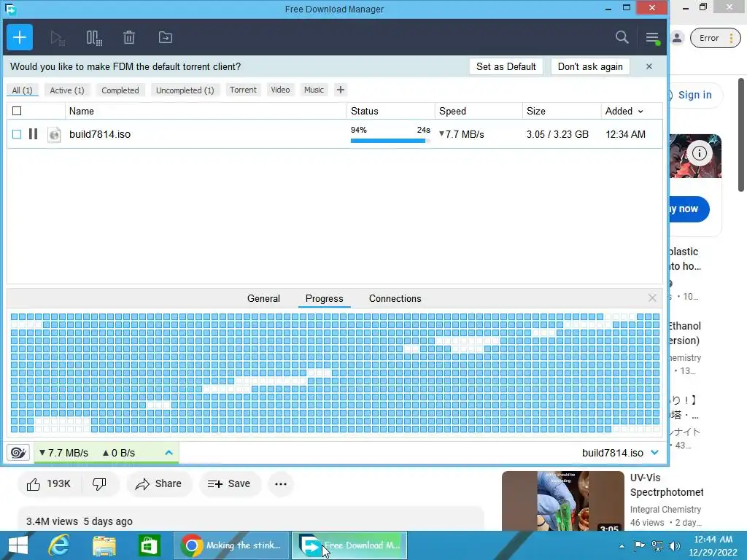Screen dimensions: 747x560
Task: Switch to Chrome window in taskbar
Action: click(x=231, y=545)
